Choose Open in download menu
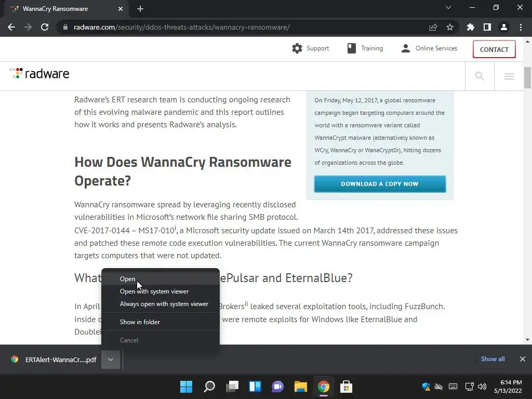 pos(161,279)
